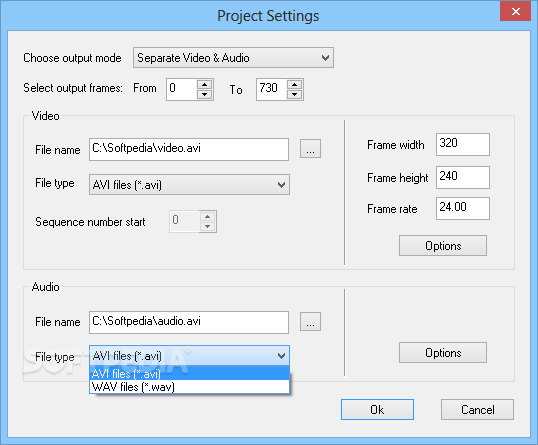Click the Frame height field
This screenshot has height=445, width=538.
tap(463, 177)
